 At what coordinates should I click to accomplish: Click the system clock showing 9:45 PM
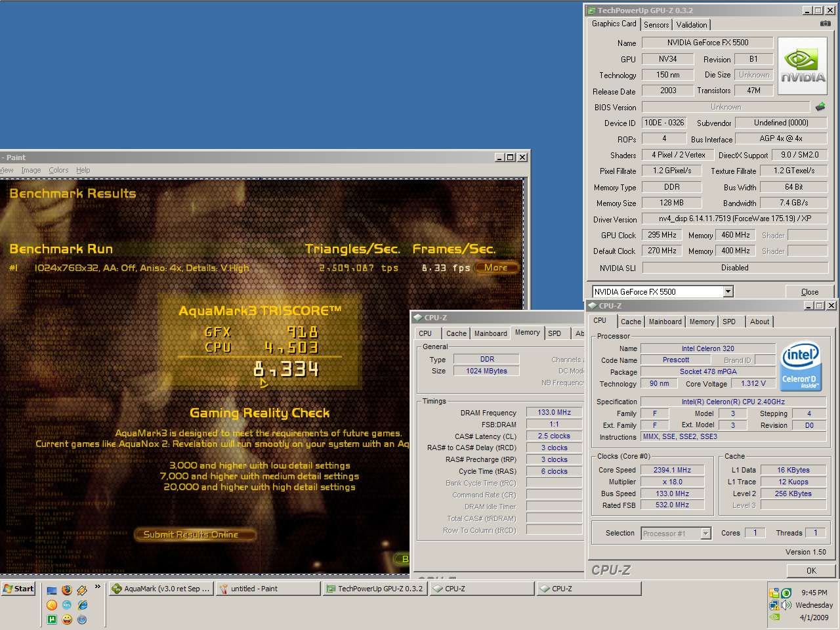click(x=814, y=593)
